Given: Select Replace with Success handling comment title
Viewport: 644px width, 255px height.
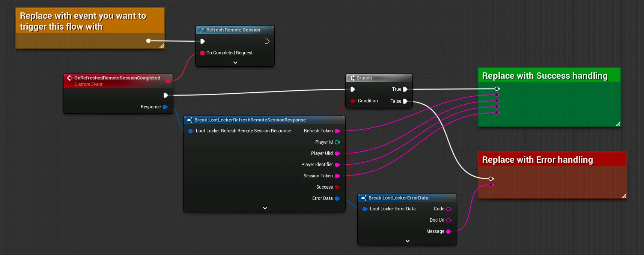Looking at the screenshot, I should 545,76.
